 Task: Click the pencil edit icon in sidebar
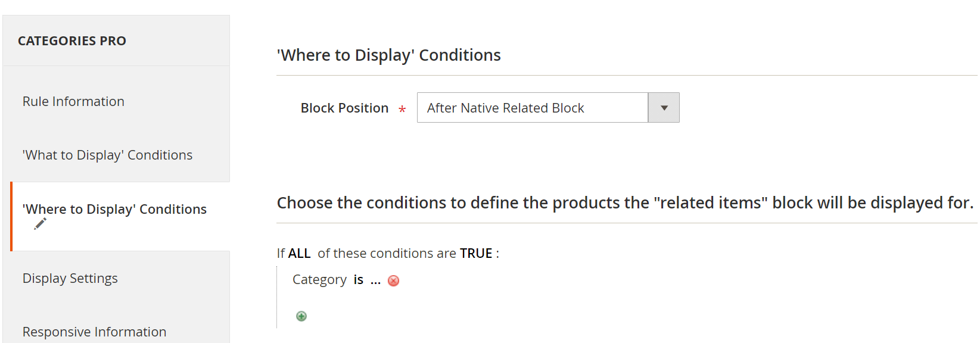[x=40, y=224]
